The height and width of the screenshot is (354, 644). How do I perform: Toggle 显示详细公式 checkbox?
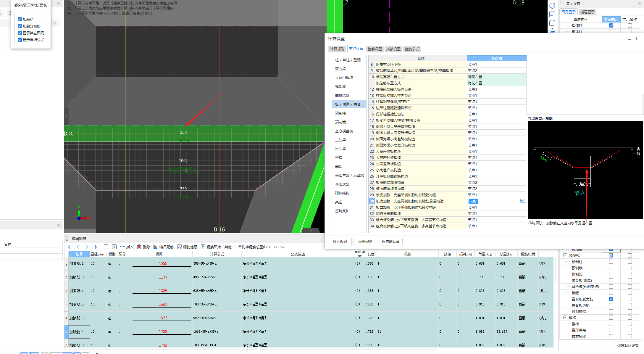(x=20, y=40)
